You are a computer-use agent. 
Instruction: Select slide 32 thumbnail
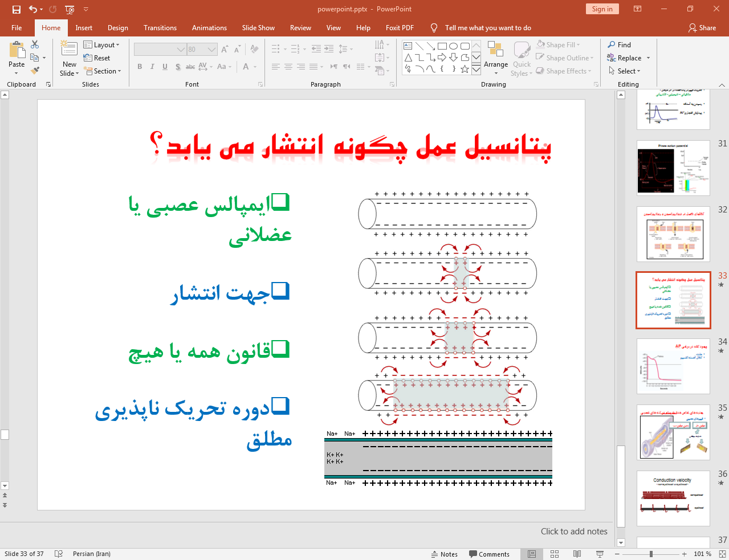(673, 234)
